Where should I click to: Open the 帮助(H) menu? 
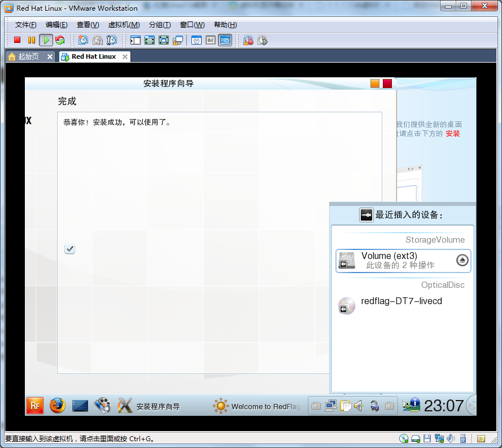(225, 25)
